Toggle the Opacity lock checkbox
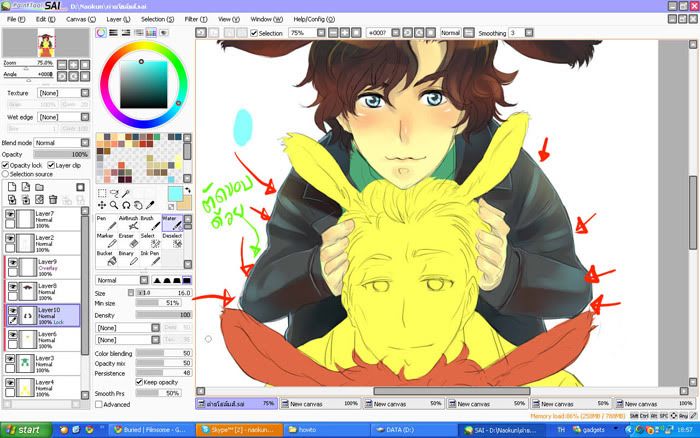The image size is (700, 438). 5,165
